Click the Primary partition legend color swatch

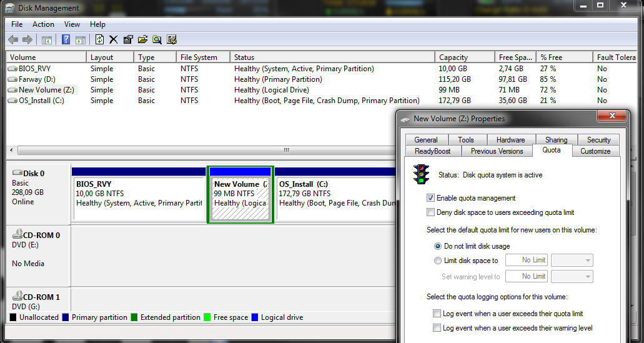point(66,317)
